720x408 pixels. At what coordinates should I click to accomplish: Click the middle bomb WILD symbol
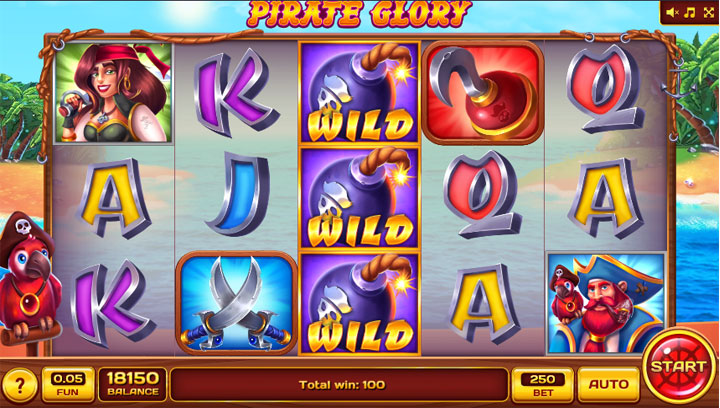pyautogui.click(x=360, y=198)
